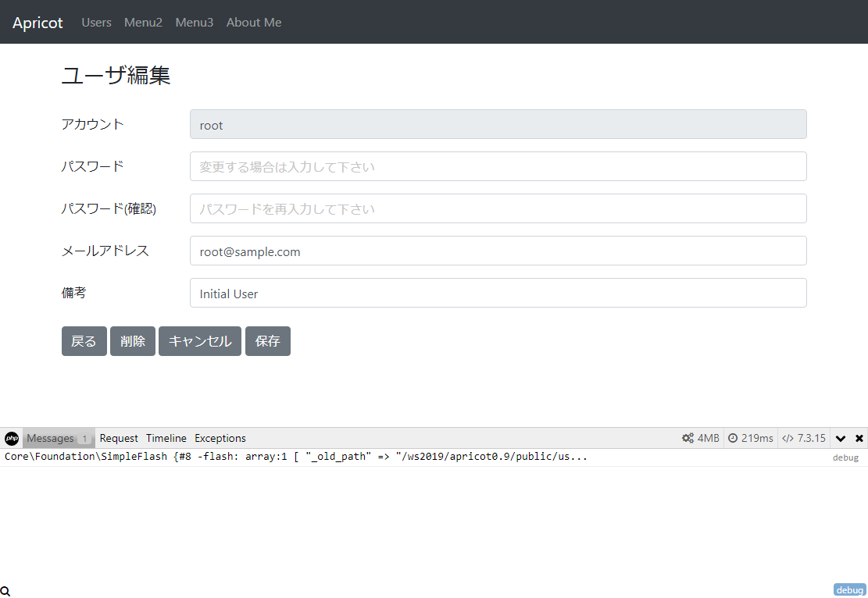Open the Timeline tab
This screenshot has width=868, height=598.
166,438
